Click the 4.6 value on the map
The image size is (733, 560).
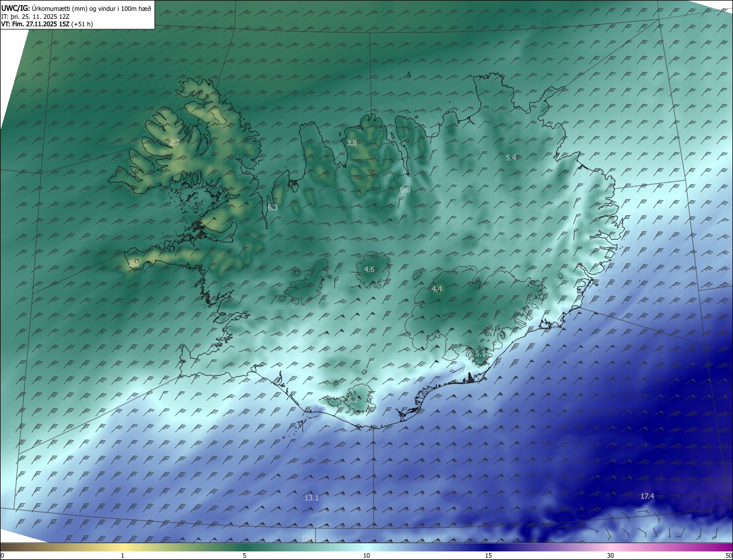click(369, 269)
